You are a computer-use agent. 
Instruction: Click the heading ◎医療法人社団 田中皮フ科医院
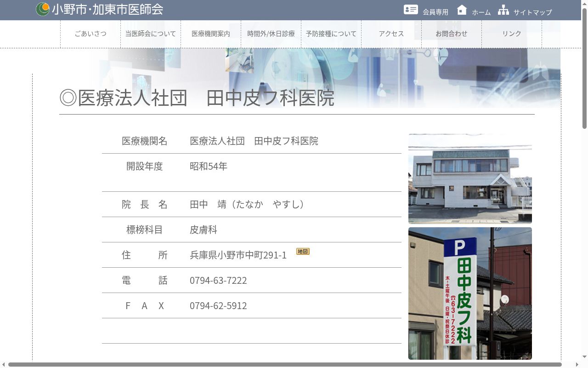point(197,98)
